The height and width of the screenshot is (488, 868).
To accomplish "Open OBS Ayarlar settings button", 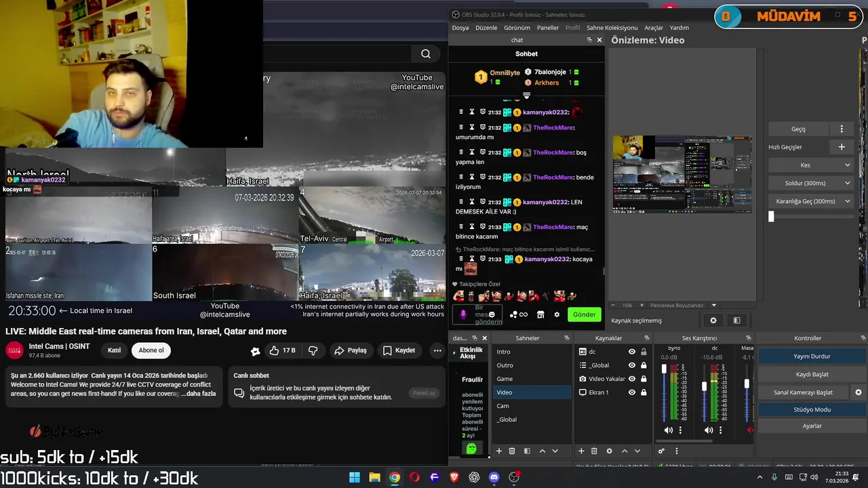I will pos(812,426).
